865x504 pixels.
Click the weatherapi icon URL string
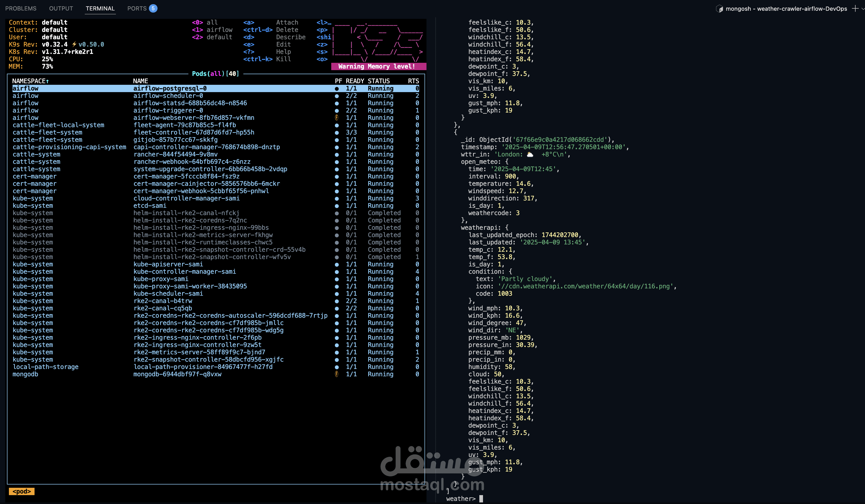point(586,286)
